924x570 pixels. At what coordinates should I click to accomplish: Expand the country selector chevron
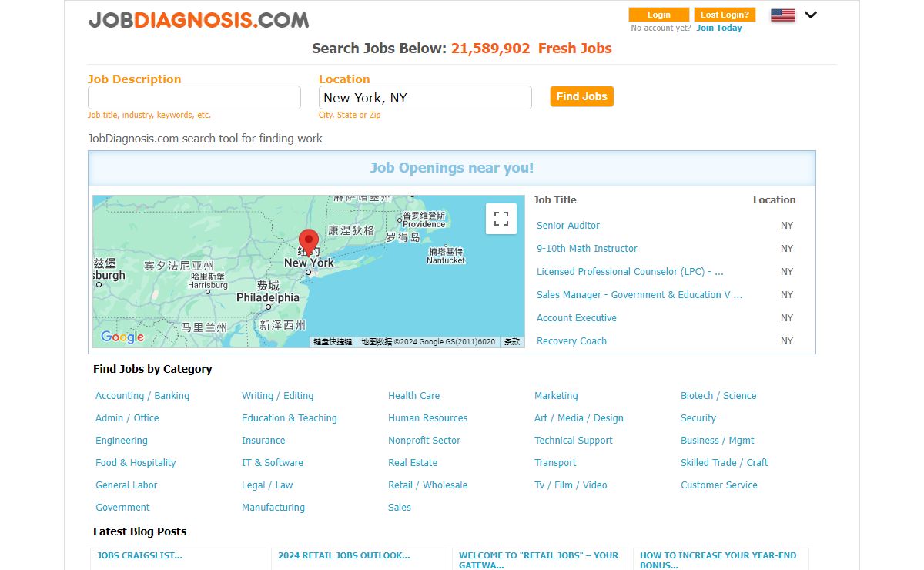pos(810,15)
